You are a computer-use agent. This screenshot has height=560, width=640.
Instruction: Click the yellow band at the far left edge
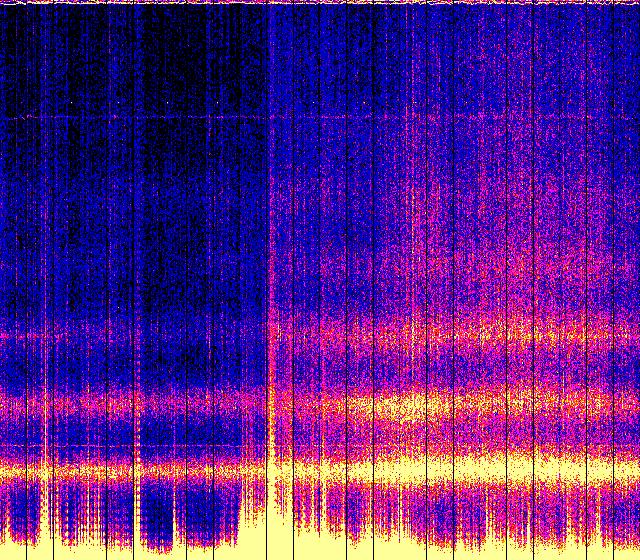(8, 470)
